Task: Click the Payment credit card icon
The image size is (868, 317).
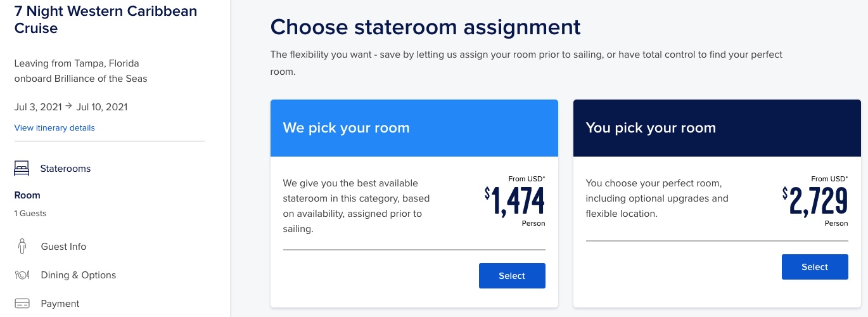Action: pos(22,303)
